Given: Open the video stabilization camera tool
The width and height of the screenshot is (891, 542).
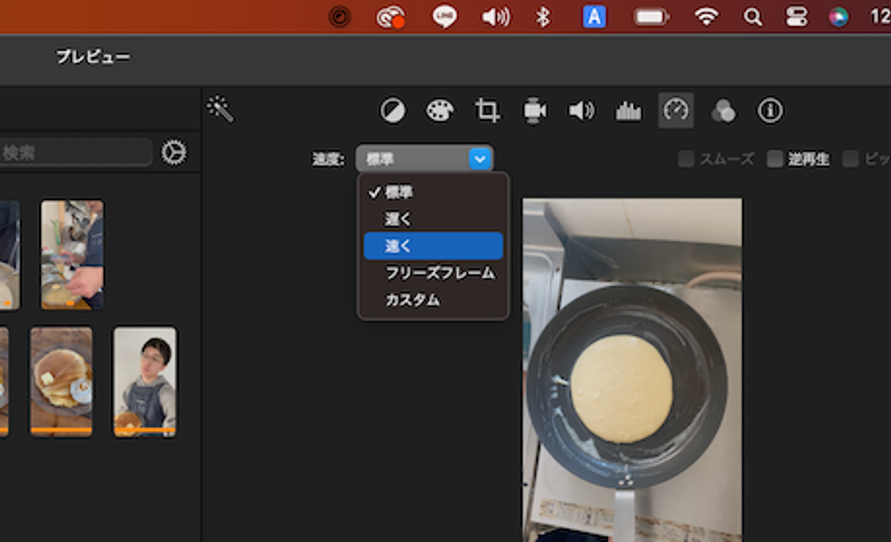Looking at the screenshot, I should point(534,111).
